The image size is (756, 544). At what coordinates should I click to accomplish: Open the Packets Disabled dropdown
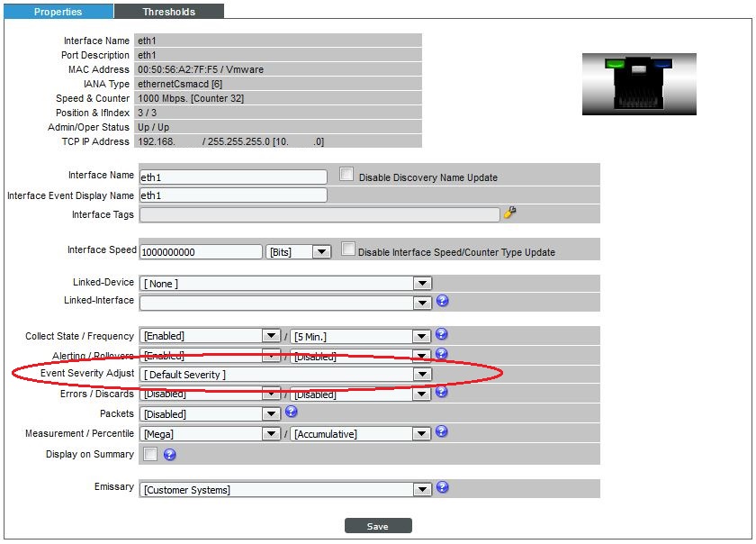click(210, 414)
